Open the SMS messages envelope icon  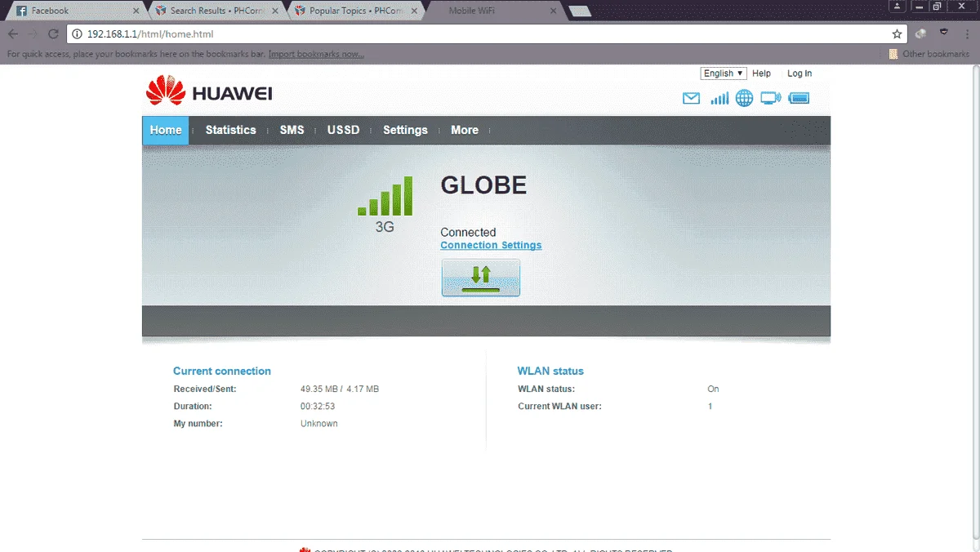(x=691, y=99)
